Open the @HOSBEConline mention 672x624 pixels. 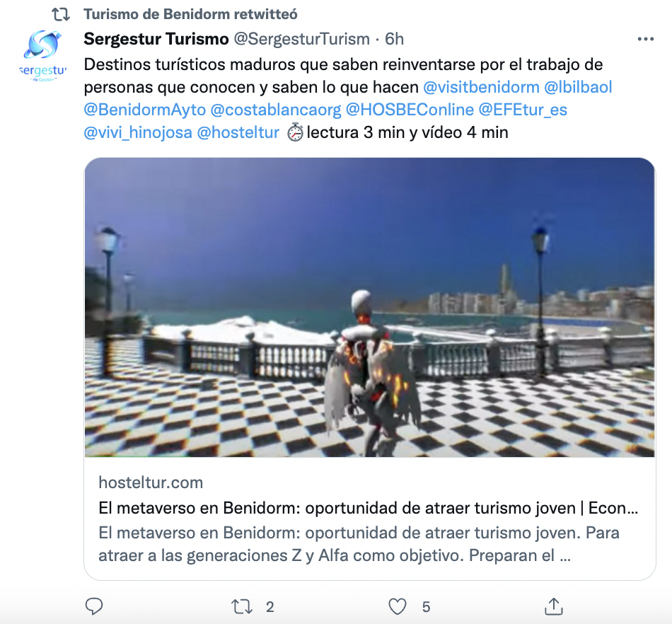[x=410, y=110]
